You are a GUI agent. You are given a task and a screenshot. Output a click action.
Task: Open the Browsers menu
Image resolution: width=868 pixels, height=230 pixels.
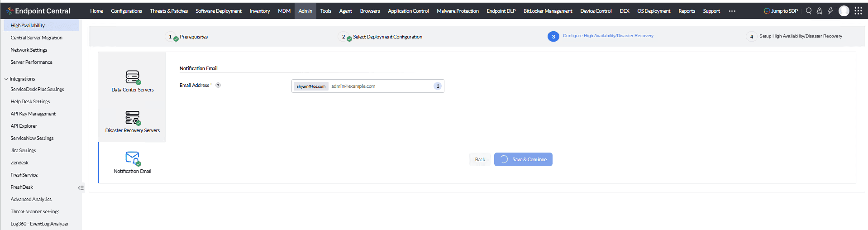(x=370, y=11)
